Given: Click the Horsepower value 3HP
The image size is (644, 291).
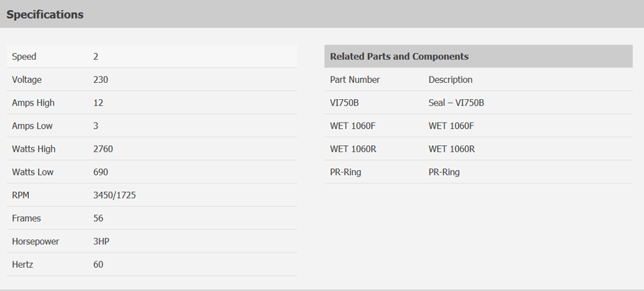Looking at the screenshot, I should tap(101, 241).
